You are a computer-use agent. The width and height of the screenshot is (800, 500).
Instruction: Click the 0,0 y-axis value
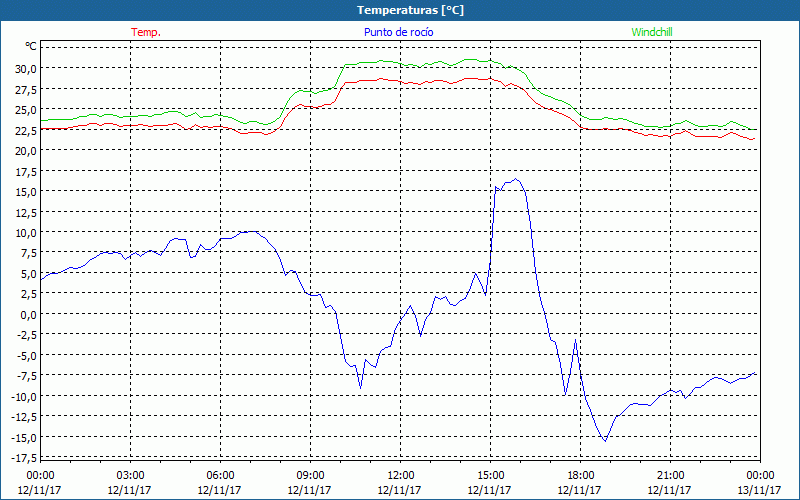click(28, 315)
